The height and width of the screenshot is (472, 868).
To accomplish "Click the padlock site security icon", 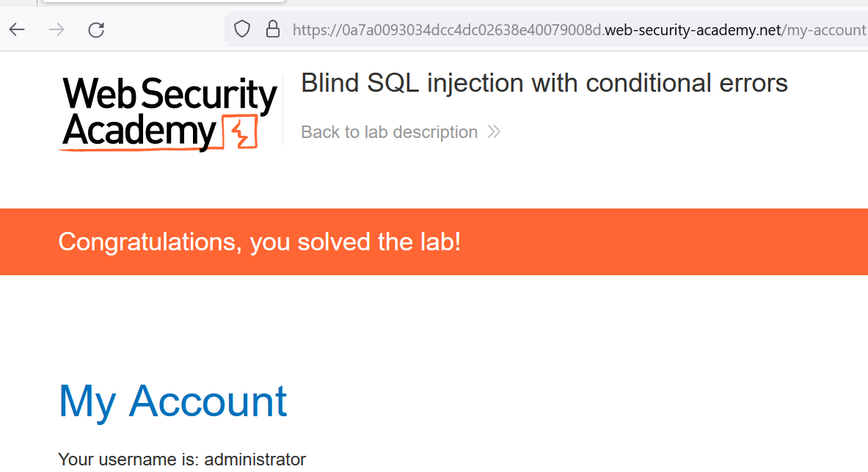I will click(273, 29).
